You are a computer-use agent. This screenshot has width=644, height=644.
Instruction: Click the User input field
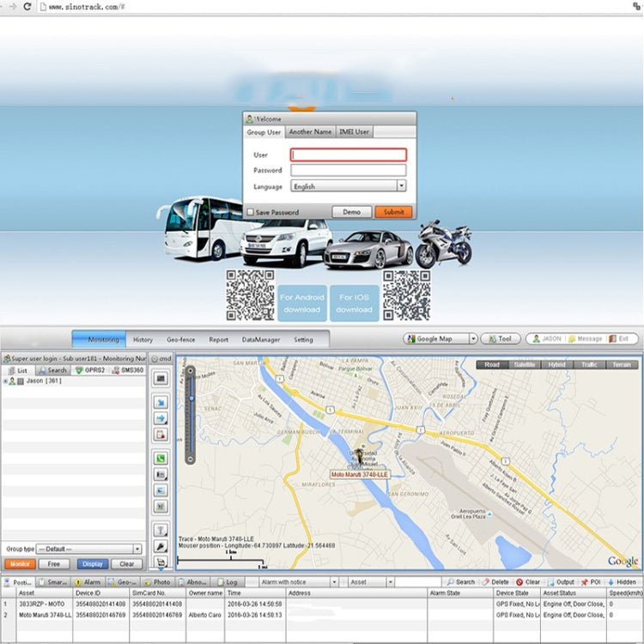pos(348,155)
